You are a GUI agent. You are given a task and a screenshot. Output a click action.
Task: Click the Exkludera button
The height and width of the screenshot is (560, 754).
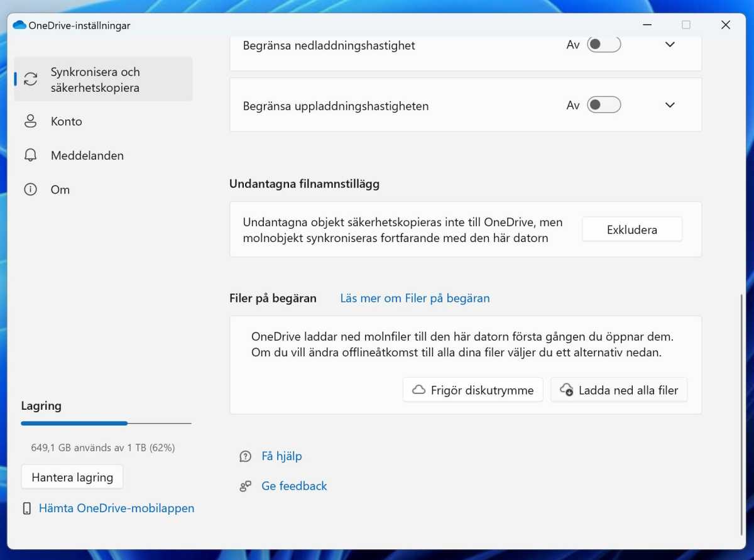click(x=631, y=229)
